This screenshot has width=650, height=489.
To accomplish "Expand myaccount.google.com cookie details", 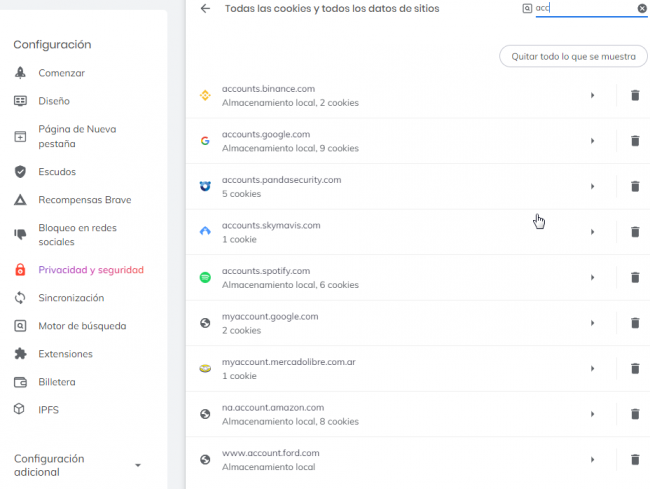I will click(x=592, y=323).
